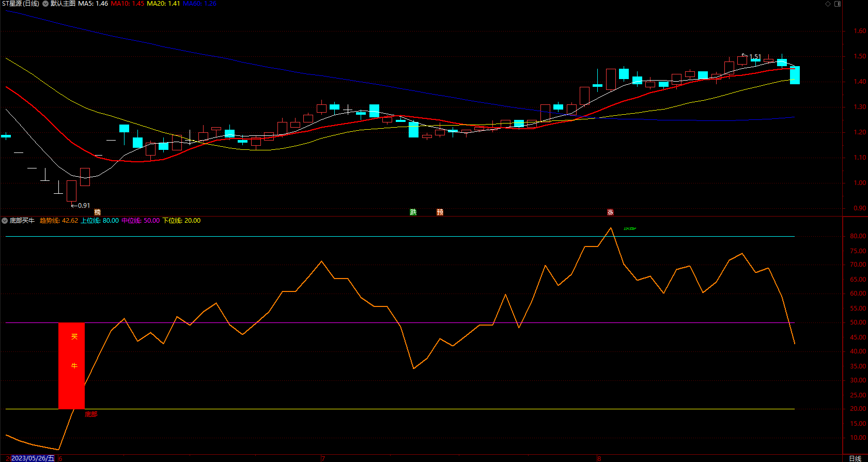Click the red 涨 event marker

610,212
